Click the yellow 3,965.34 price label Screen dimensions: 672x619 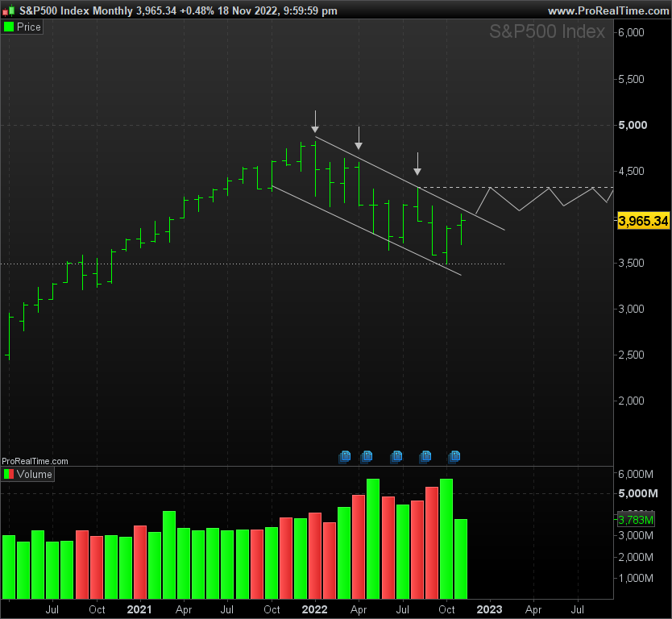click(x=643, y=221)
